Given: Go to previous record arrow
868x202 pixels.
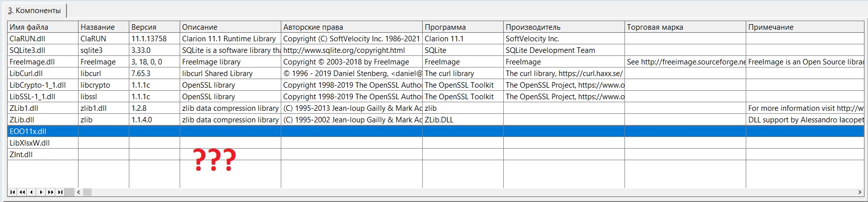Looking at the screenshot, I should click(x=32, y=192).
